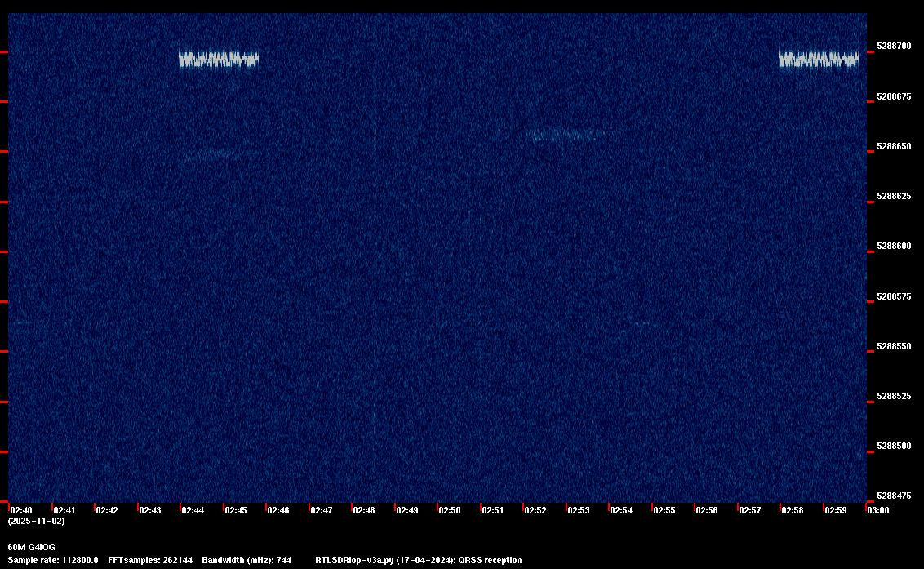Click the Sample rate: 112800.0 text
This screenshot has height=569, width=924.
tap(53, 560)
